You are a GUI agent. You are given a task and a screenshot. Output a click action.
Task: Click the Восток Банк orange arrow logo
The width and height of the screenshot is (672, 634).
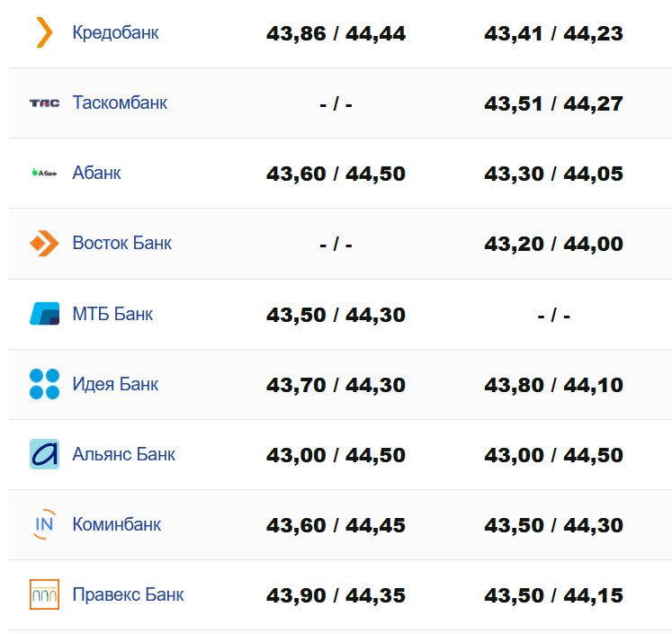(x=44, y=243)
